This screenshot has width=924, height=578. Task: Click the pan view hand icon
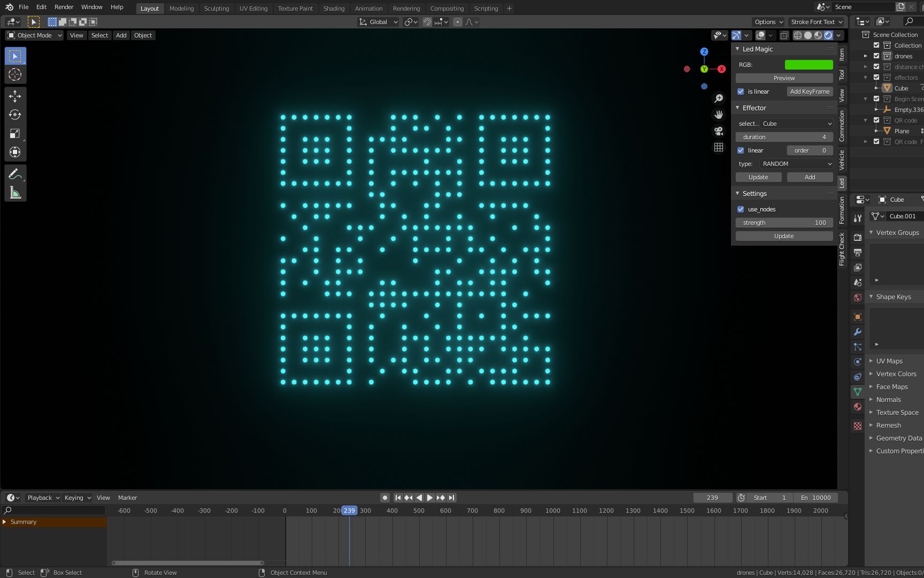719,115
